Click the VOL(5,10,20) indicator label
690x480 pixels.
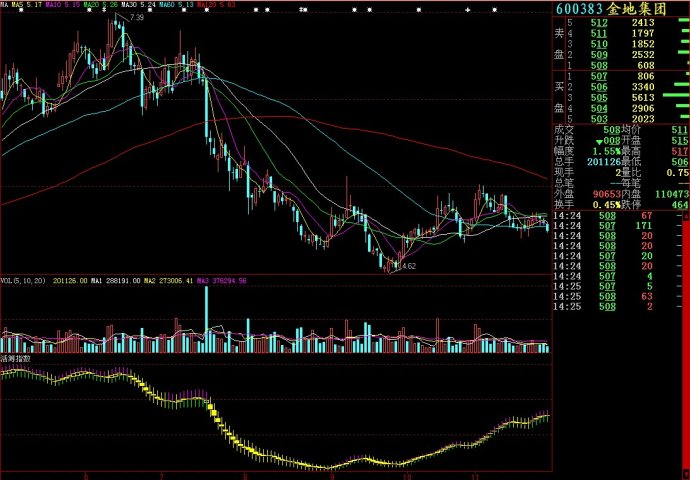23,280
